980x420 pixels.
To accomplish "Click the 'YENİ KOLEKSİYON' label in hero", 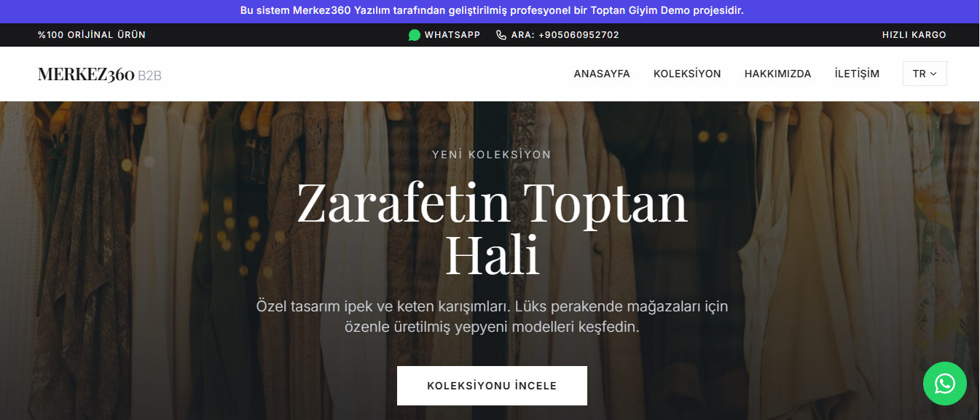I will point(492,155).
